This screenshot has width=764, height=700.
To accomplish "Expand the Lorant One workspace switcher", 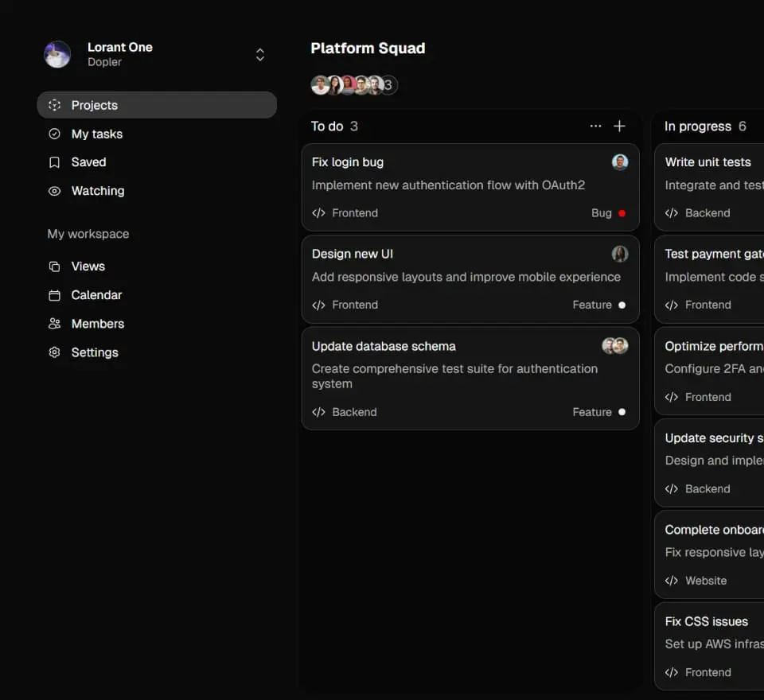I will [x=259, y=55].
